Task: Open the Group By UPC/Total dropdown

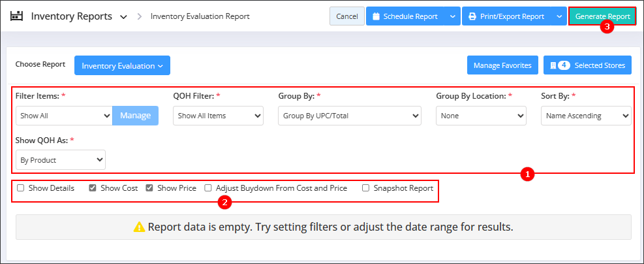Action: pyautogui.click(x=350, y=116)
